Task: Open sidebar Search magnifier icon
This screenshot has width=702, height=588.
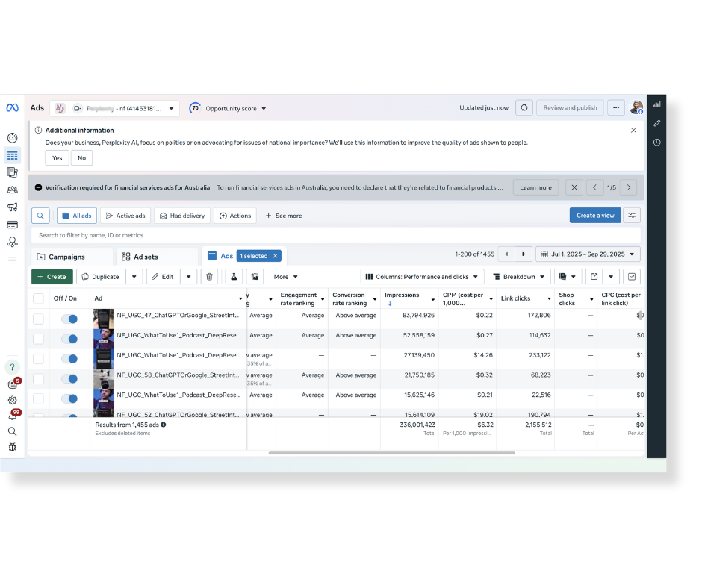Action: click(13, 431)
